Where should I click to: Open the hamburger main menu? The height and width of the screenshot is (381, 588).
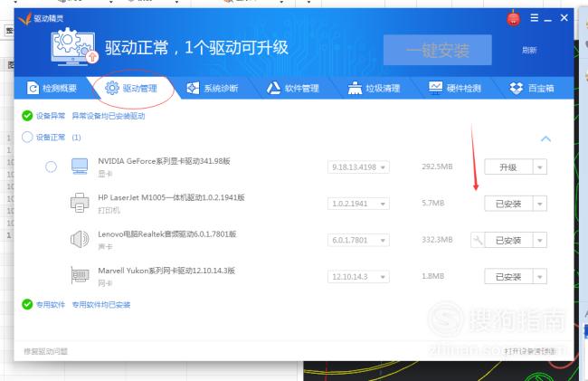535,17
